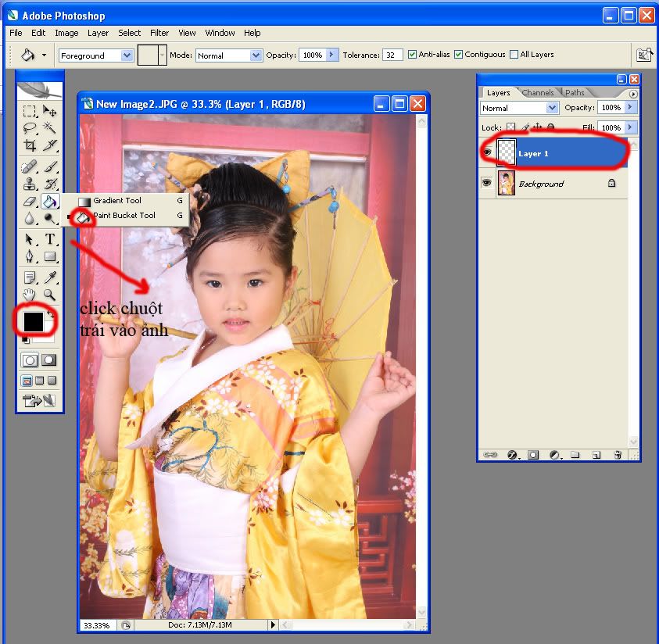Choose the Zoom magnifier tool
The width and height of the screenshot is (659, 644).
tap(50, 295)
